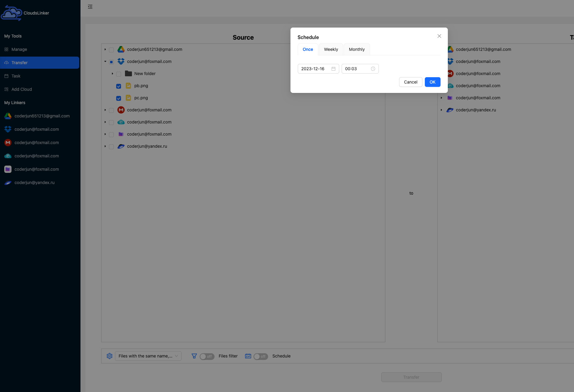Toggle the Files filter switch
This screenshot has width=574, height=392.
pyautogui.click(x=207, y=356)
